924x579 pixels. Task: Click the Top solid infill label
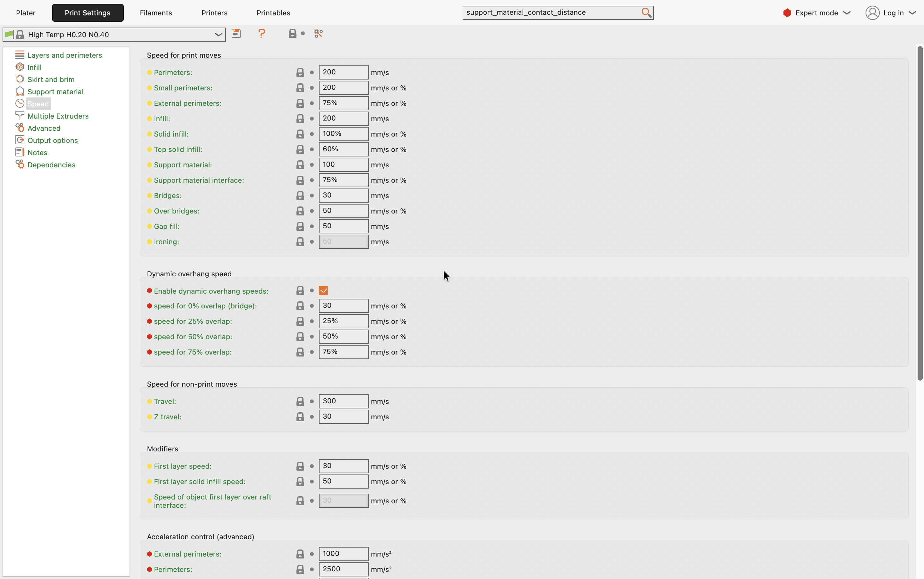(x=178, y=150)
